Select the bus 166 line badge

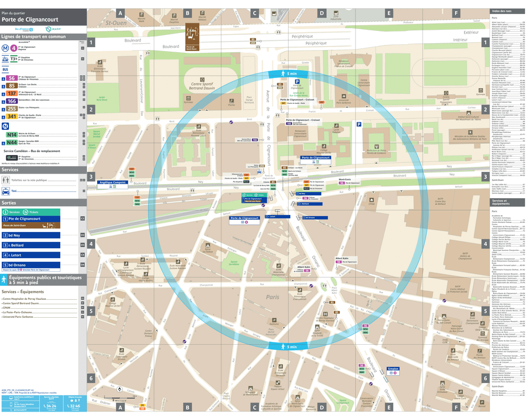point(12,101)
